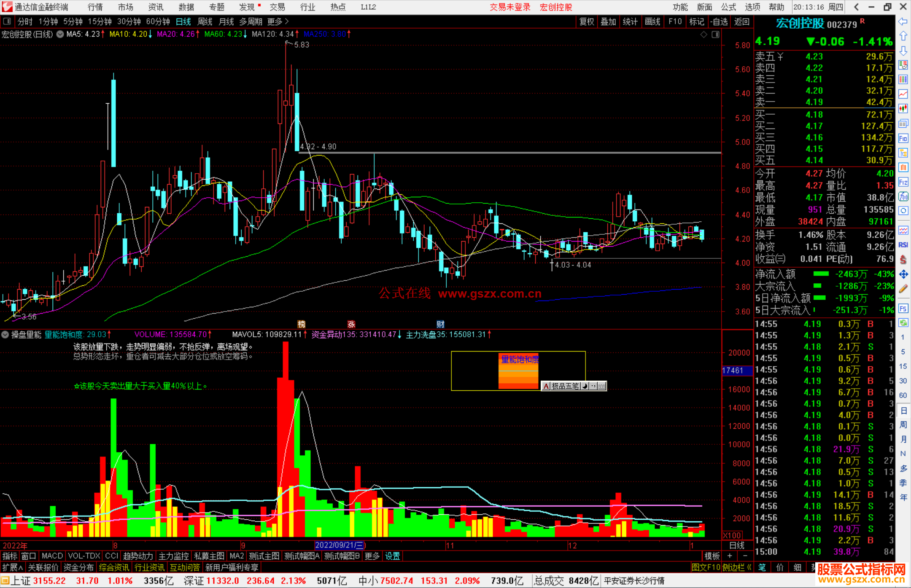
Task: Click the 画线 drawing button
Action: pyautogui.click(x=652, y=21)
